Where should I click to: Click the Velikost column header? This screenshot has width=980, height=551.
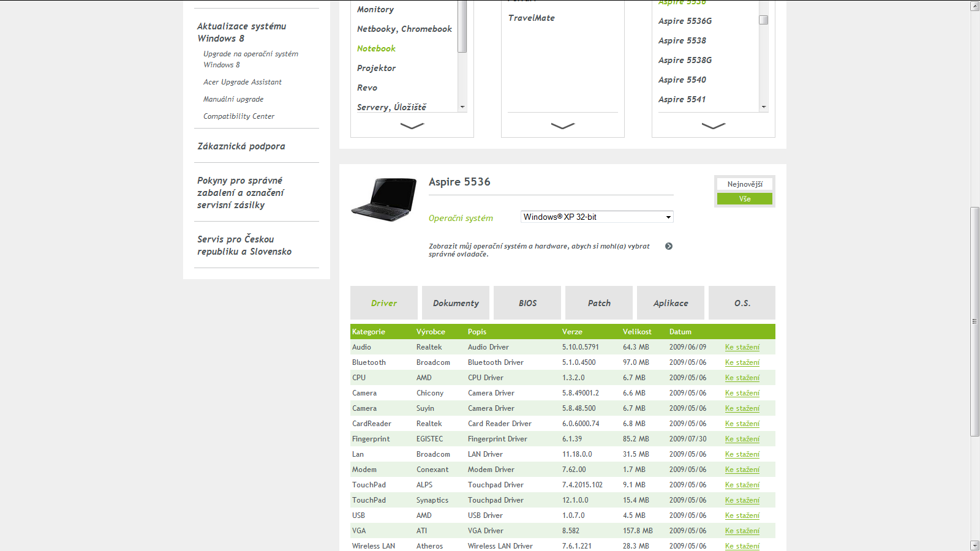(x=637, y=332)
